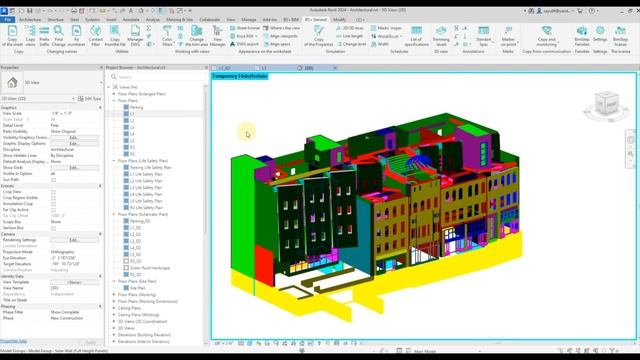Switch to the Annotate ribbon tab

tap(131, 20)
